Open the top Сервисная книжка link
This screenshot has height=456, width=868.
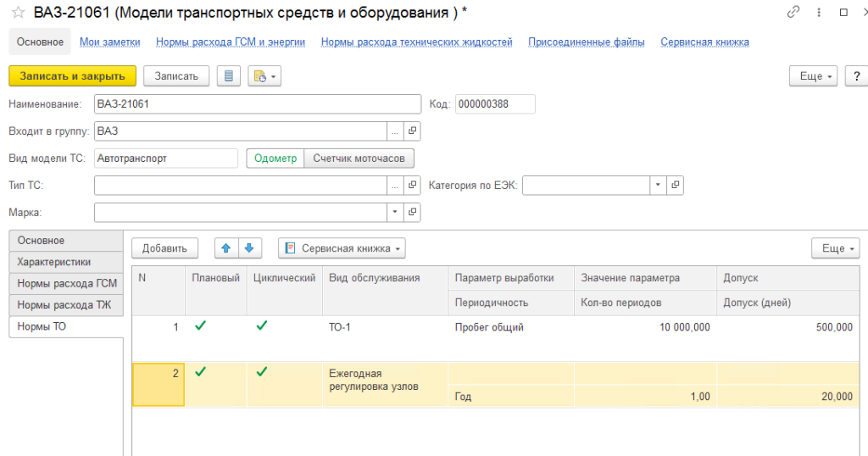point(704,42)
